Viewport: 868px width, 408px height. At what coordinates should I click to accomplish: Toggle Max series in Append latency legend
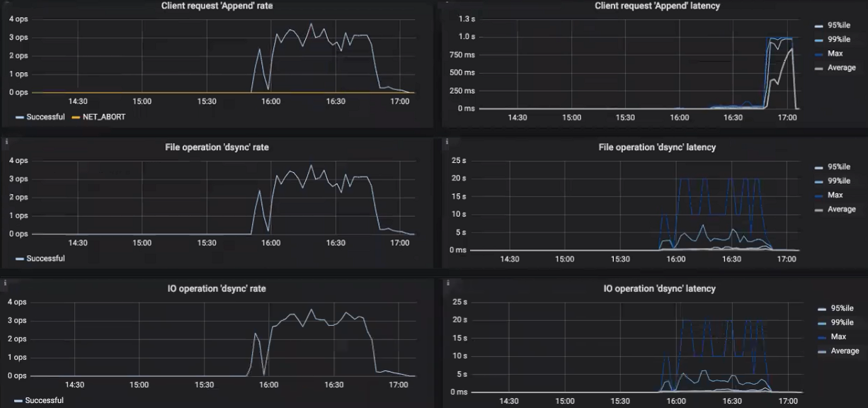point(835,53)
